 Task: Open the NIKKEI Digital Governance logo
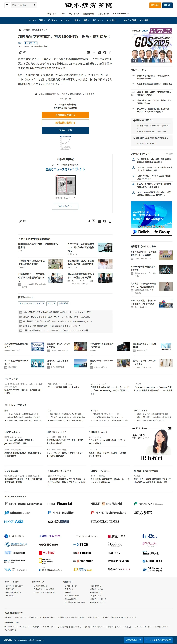point(23,504)
